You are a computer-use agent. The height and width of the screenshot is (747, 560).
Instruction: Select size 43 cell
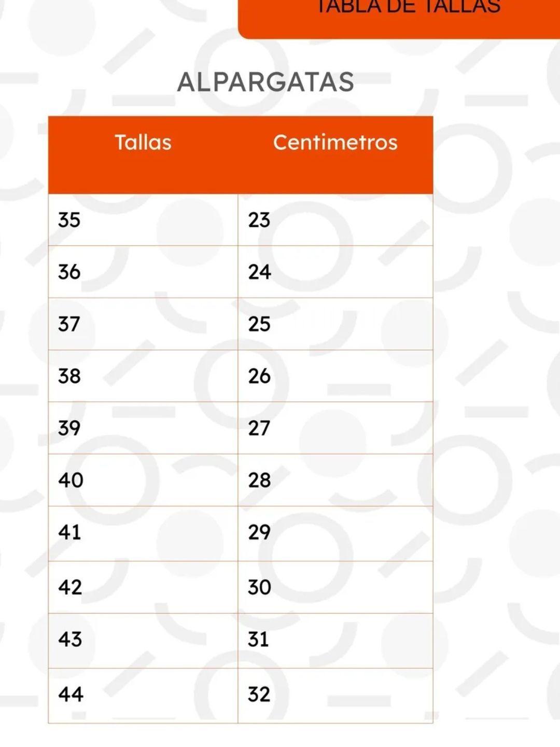click(x=143, y=641)
